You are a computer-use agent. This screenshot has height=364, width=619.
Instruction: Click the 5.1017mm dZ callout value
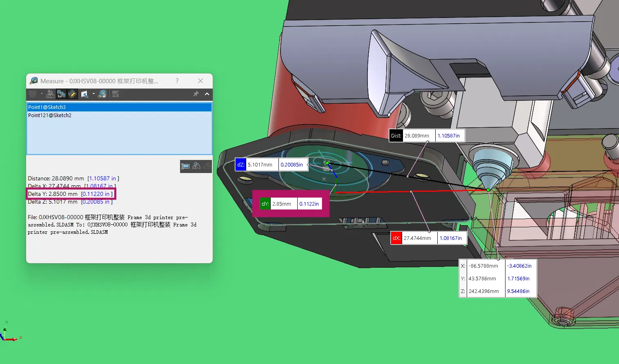point(260,165)
